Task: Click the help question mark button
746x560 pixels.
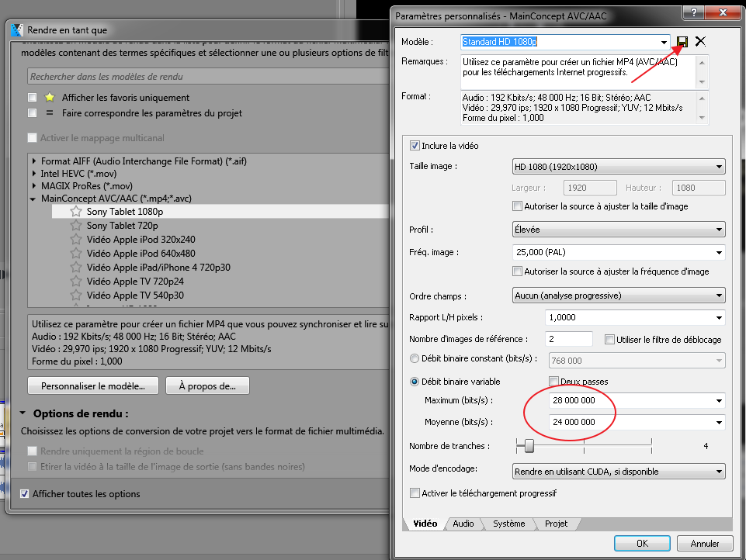Action: [x=694, y=12]
